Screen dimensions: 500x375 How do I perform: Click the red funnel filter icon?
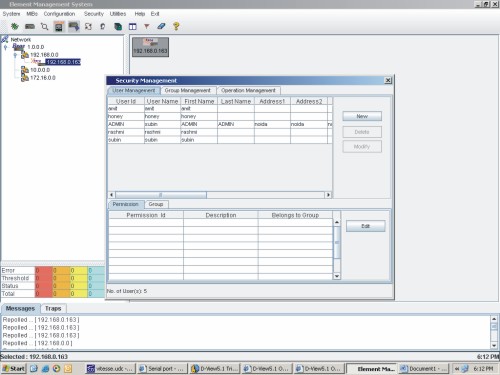[x=147, y=26]
